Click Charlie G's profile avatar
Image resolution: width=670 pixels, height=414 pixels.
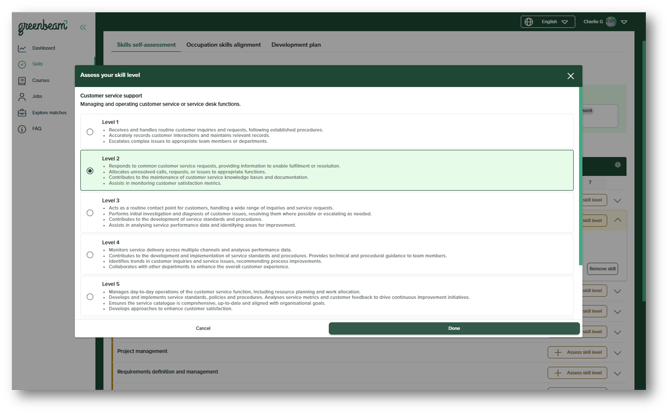point(611,21)
